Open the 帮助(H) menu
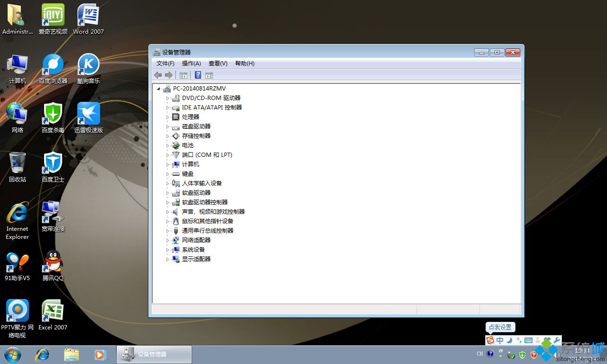The image size is (607, 364). pyautogui.click(x=245, y=64)
